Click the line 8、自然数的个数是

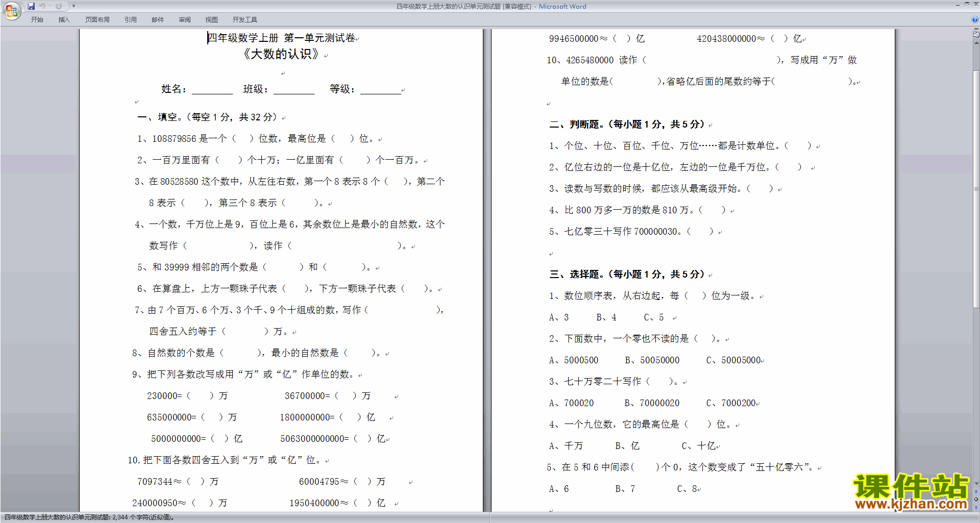point(256,353)
